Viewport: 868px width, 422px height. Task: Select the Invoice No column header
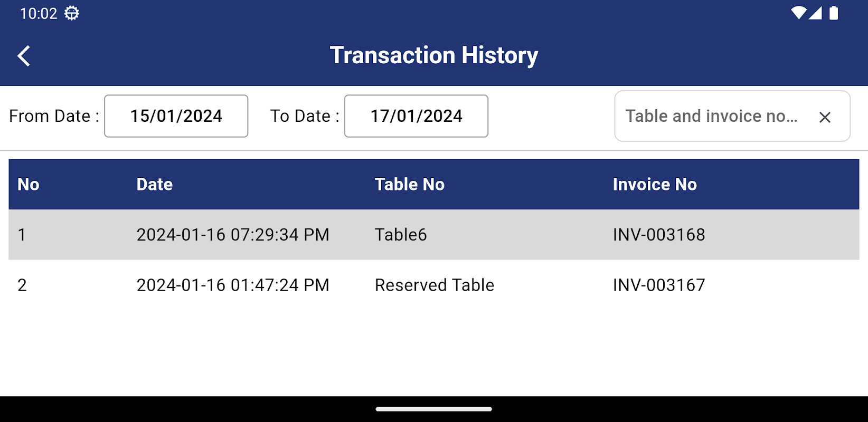click(x=655, y=185)
